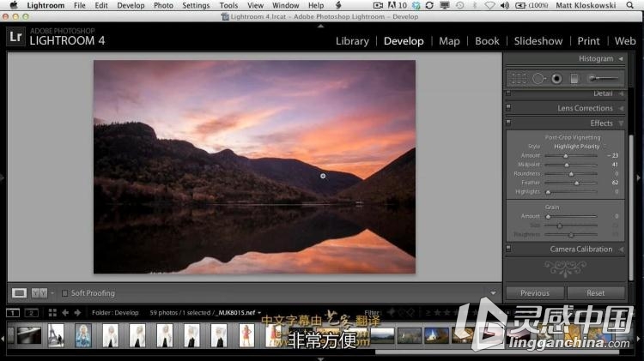644x361 pixels.
Task: Hide the right panel using its edge arrow
Action: [639, 177]
